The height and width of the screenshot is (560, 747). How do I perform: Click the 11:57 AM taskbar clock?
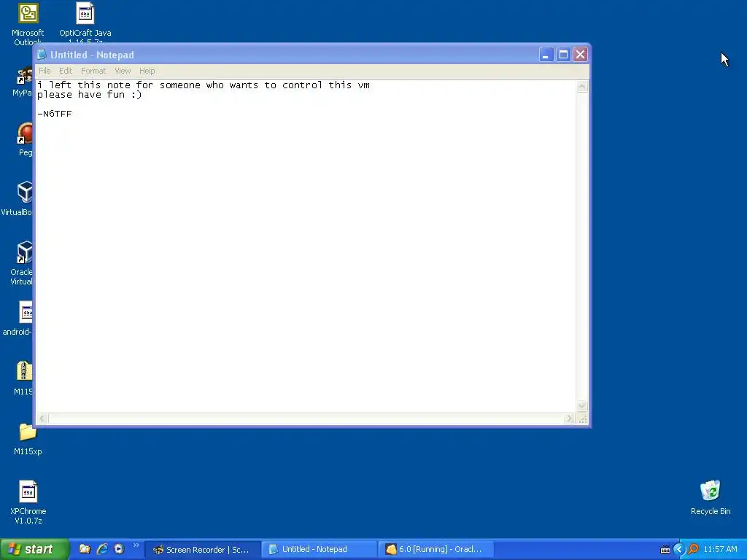(x=720, y=550)
